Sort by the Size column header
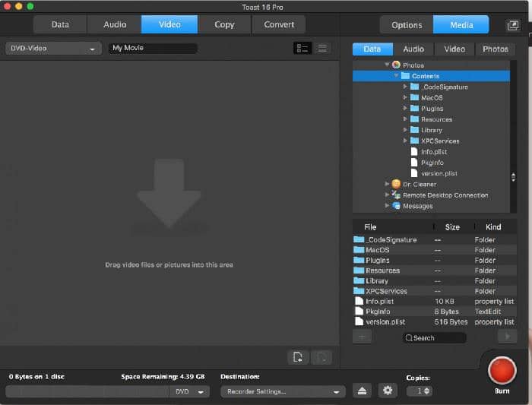 click(x=452, y=227)
